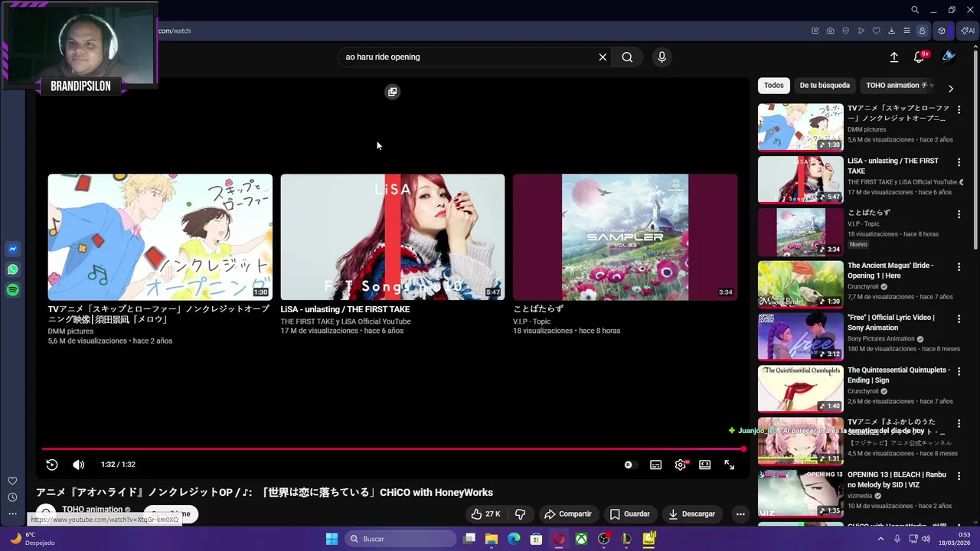Open YouTube notifications bell

(x=920, y=57)
